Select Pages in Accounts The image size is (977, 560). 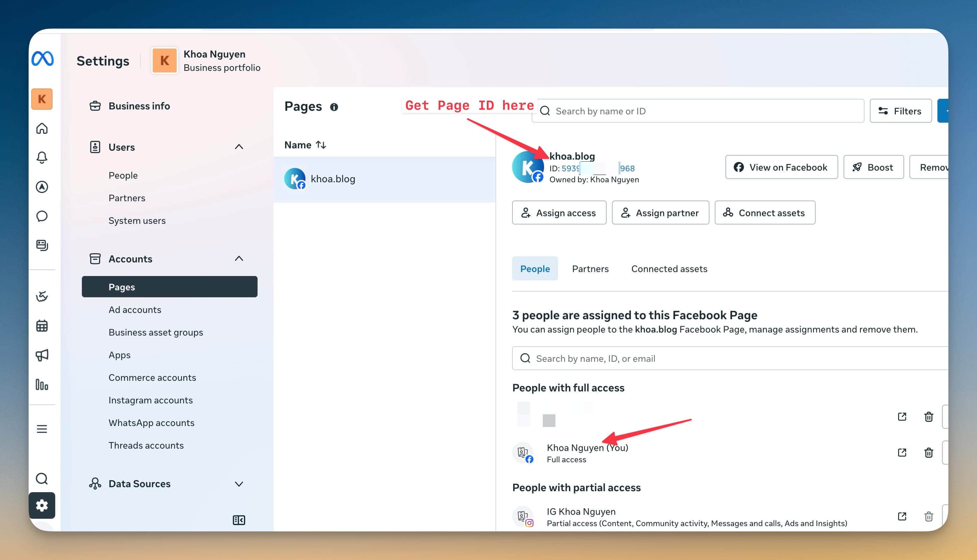(170, 287)
